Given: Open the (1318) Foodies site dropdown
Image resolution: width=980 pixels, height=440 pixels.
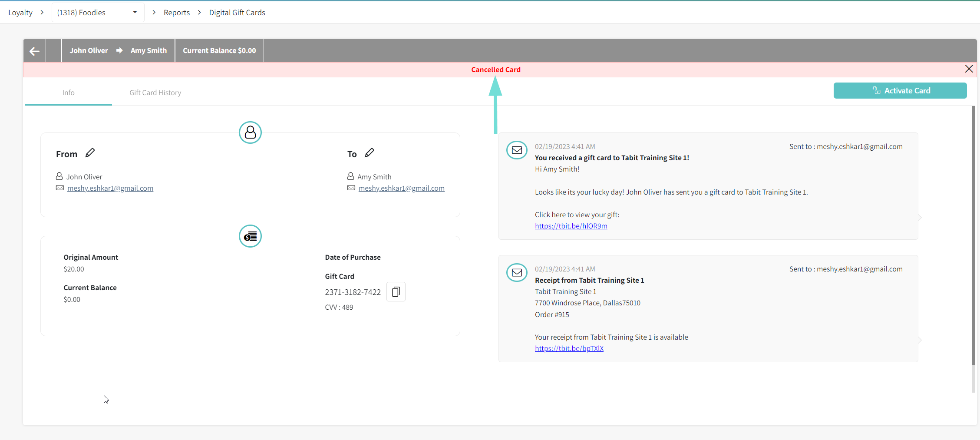Looking at the screenshot, I should (98, 13).
